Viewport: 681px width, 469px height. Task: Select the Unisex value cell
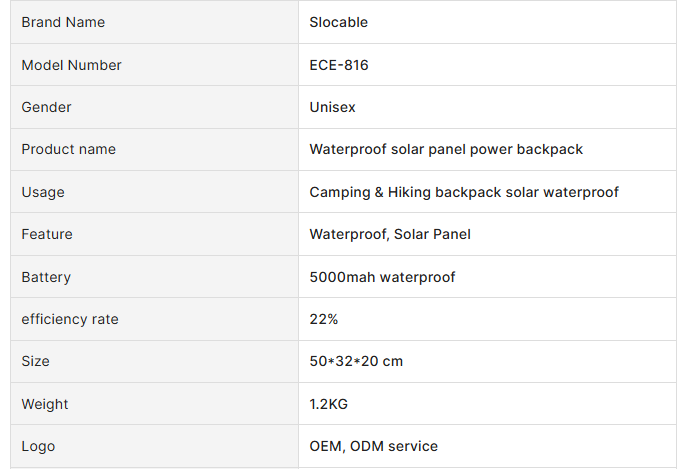[333, 107]
